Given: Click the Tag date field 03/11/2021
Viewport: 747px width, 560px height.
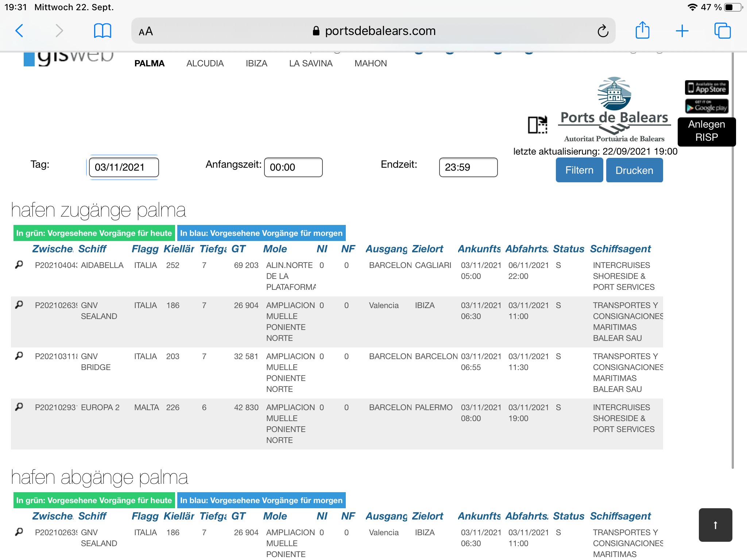Looking at the screenshot, I should (124, 167).
